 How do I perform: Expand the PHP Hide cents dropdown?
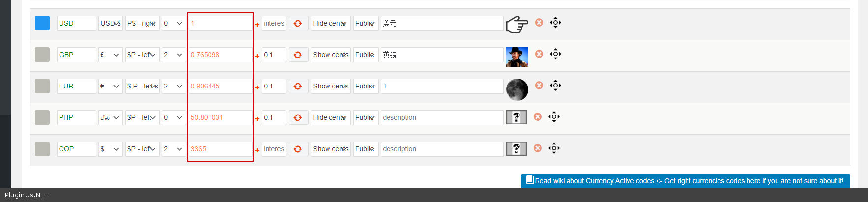point(330,117)
